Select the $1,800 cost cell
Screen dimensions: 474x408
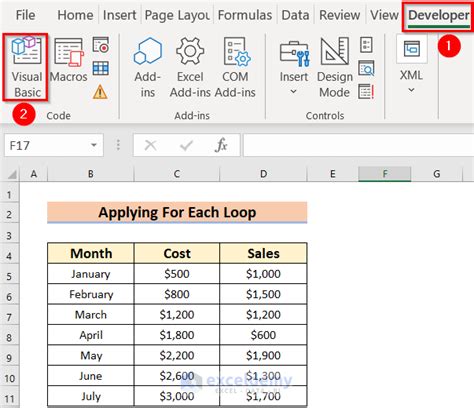(x=177, y=335)
